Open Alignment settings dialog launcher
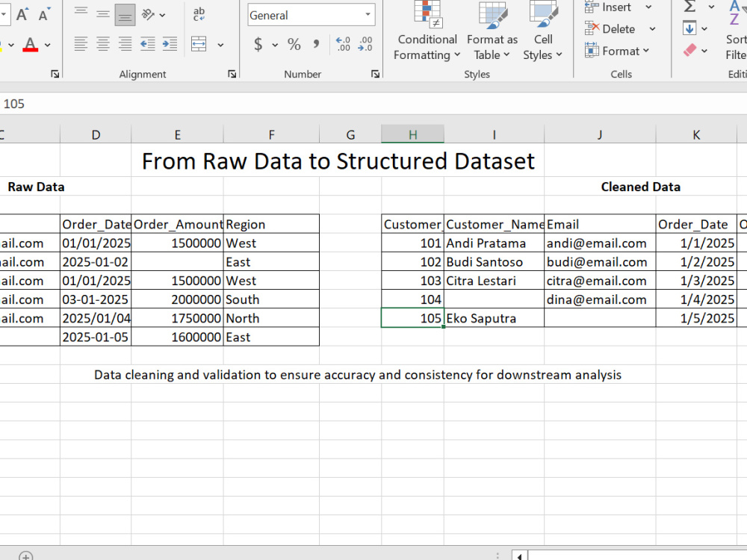 232,74
